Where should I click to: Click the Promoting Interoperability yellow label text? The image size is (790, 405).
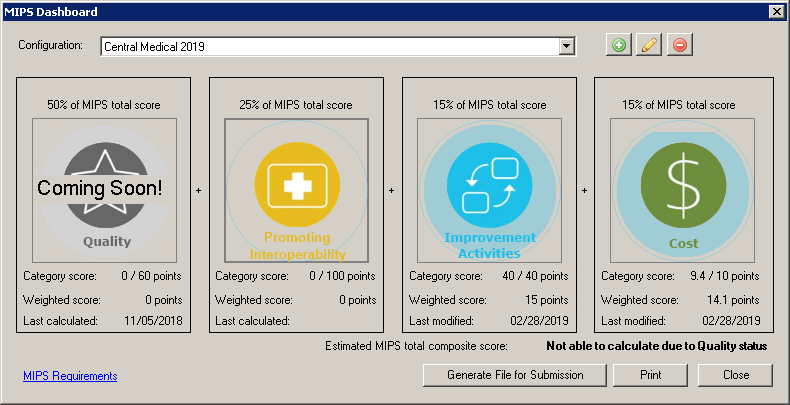pos(297,245)
